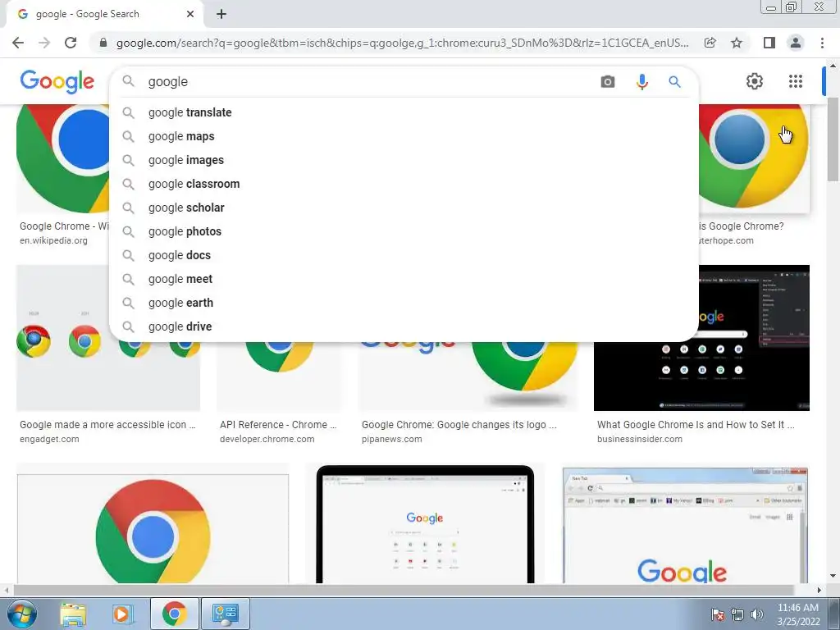Click 'Google Chrome: Google changes its logo' caption
This screenshot has width=840, height=630.
tap(459, 425)
